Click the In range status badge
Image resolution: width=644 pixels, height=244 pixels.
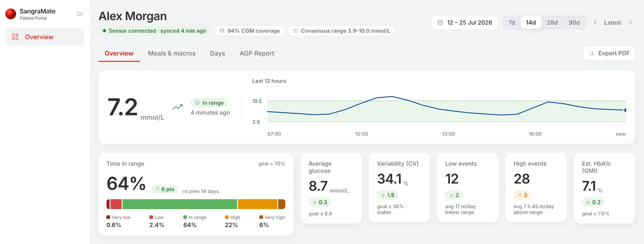point(209,103)
